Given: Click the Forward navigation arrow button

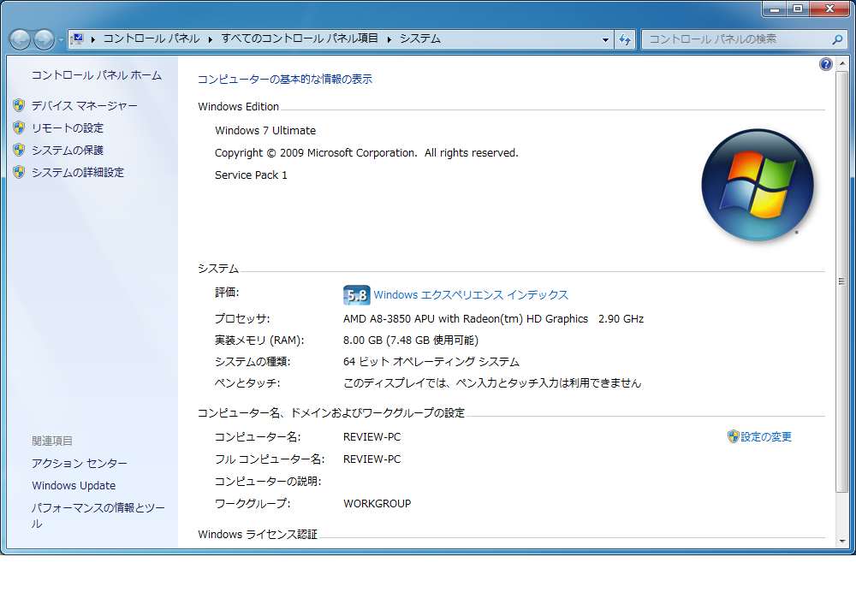Looking at the screenshot, I should [x=44, y=39].
